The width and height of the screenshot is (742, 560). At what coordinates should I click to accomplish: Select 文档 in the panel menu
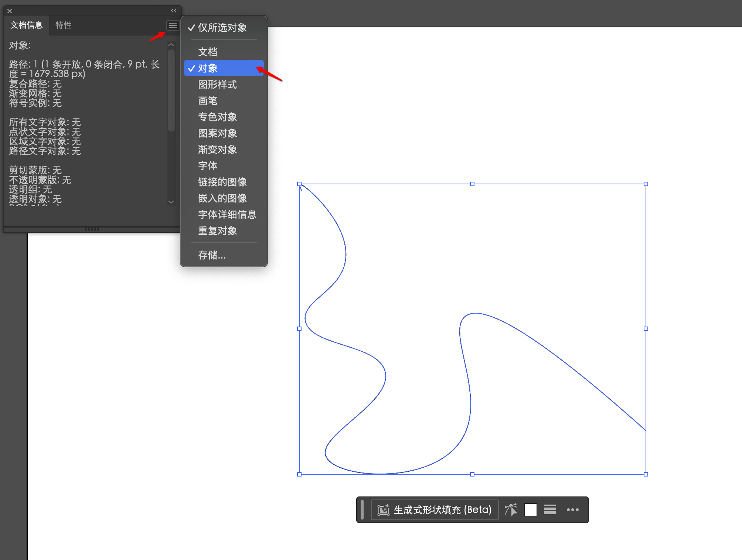(208, 52)
